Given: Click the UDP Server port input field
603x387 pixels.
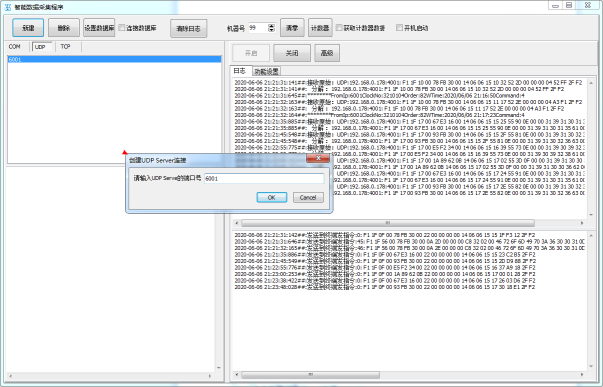Looking at the screenshot, I should pos(264,178).
